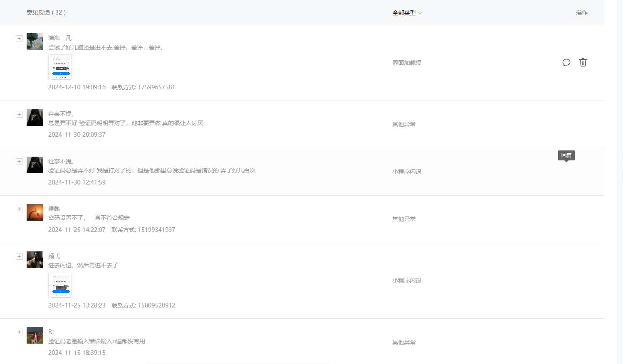The height and width of the screenshot is (364, 623).
Task: Expand Rj's feedback entry
Action: pos(19,332)
